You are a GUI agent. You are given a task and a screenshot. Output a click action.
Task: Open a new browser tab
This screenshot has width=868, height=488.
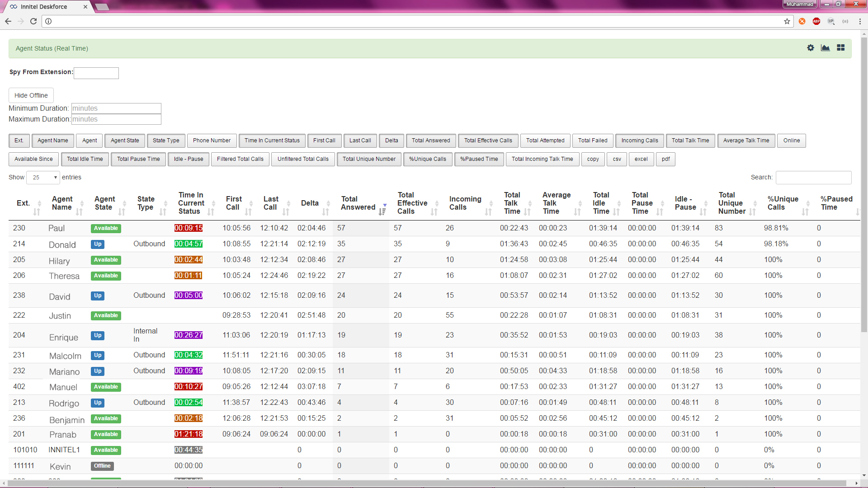102,7
